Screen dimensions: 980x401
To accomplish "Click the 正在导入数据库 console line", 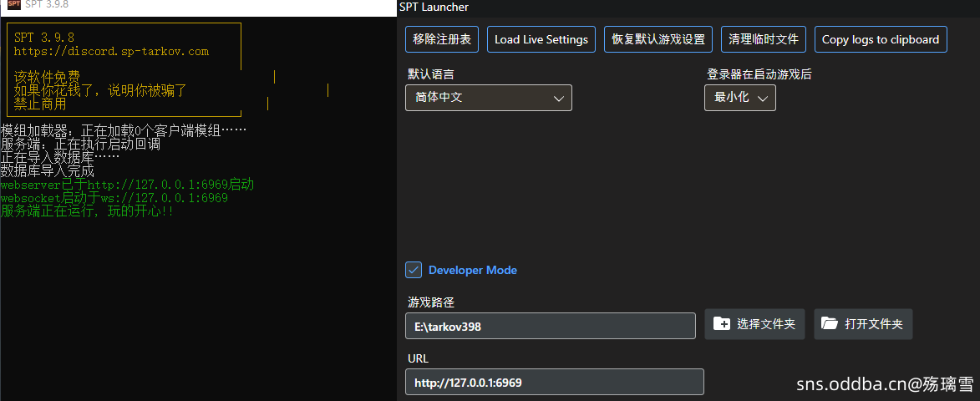I will (x=60, y=157).
